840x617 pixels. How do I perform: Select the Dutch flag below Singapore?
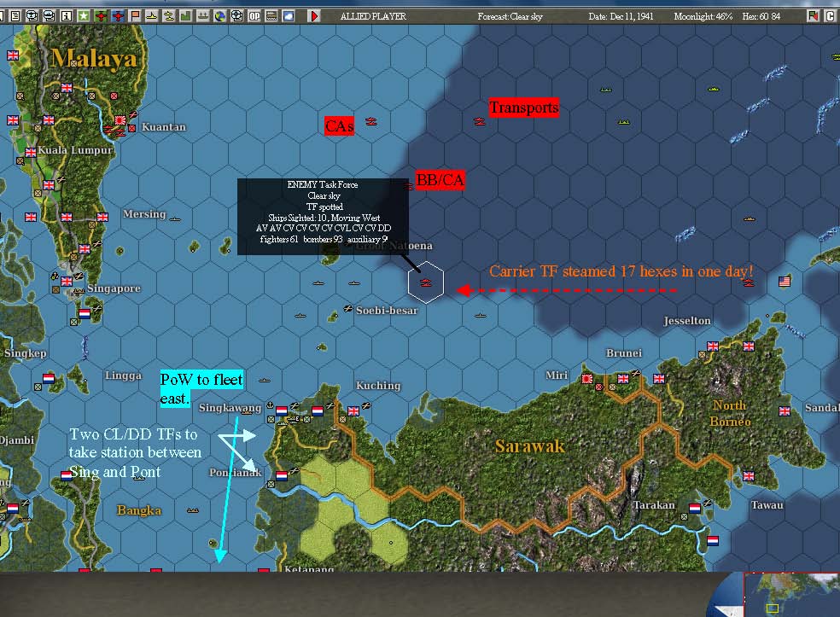click(x=85, y=314)
